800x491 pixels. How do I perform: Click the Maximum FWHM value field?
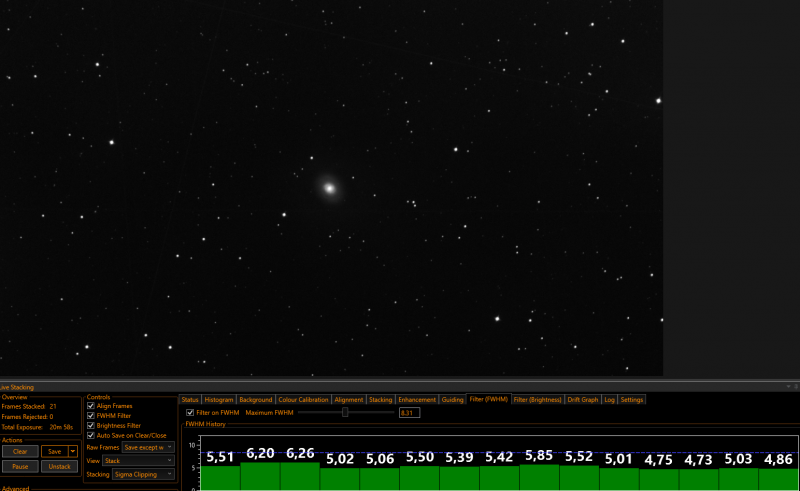tap(409, 412)
